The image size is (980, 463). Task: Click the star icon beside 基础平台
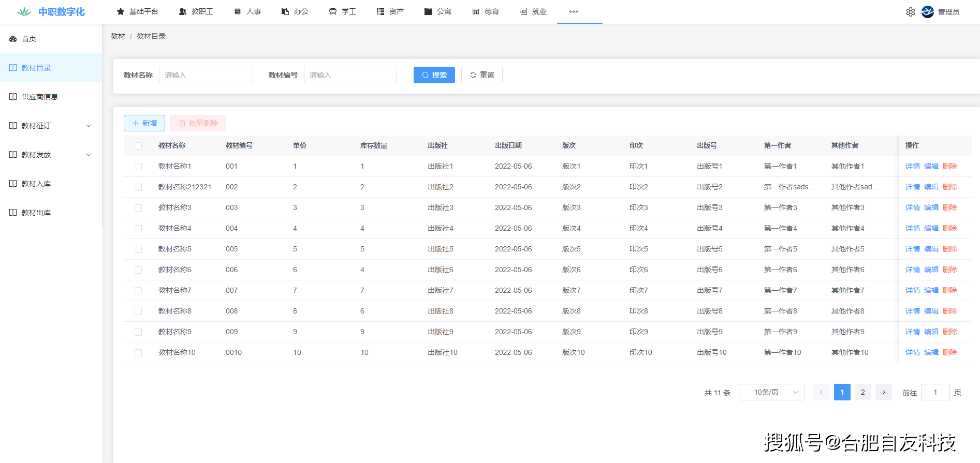pos(121,11)
